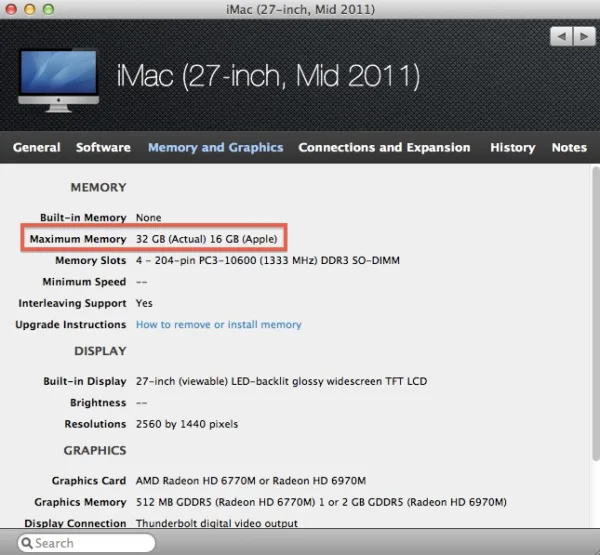Close the window with red button
This screenshot has width=600, height=555.
pyautogui.click(x=11, y=9)
